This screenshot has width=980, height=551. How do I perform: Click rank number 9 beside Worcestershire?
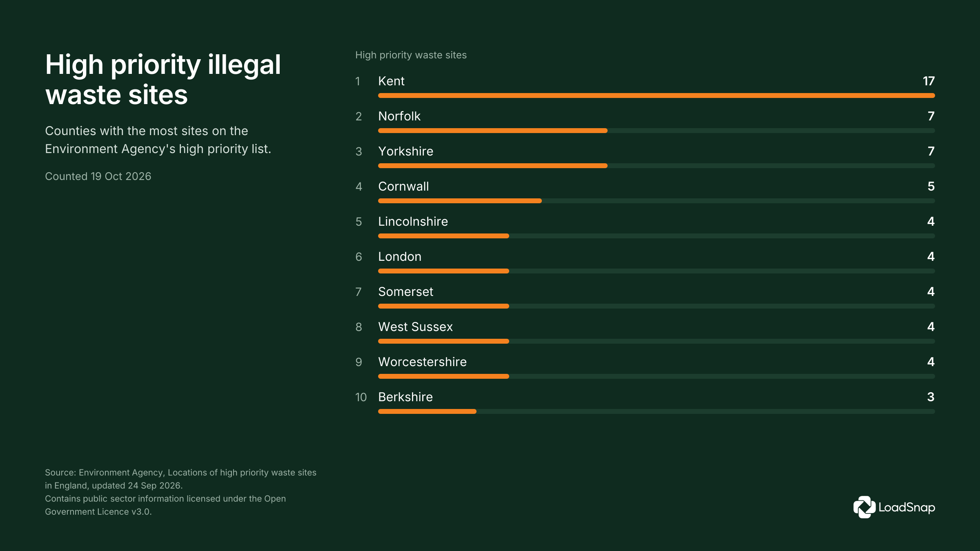tap(359, 362)
